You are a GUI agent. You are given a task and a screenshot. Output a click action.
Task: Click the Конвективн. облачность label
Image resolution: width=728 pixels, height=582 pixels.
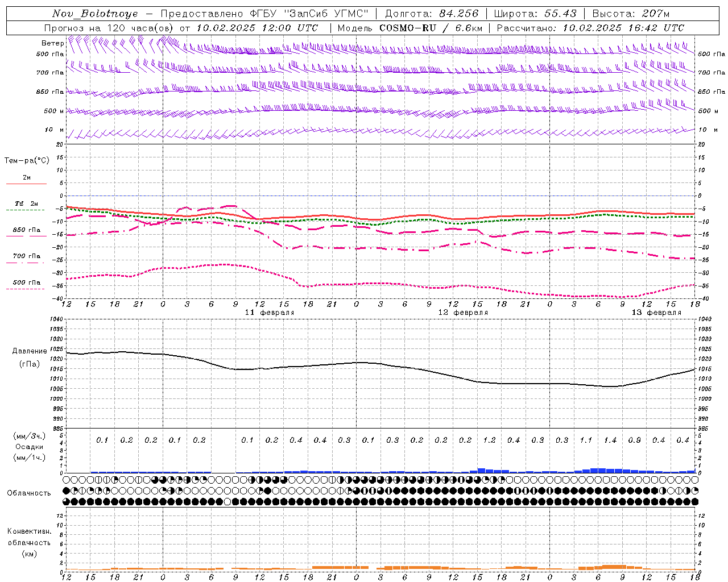click(x=30, y=537)
